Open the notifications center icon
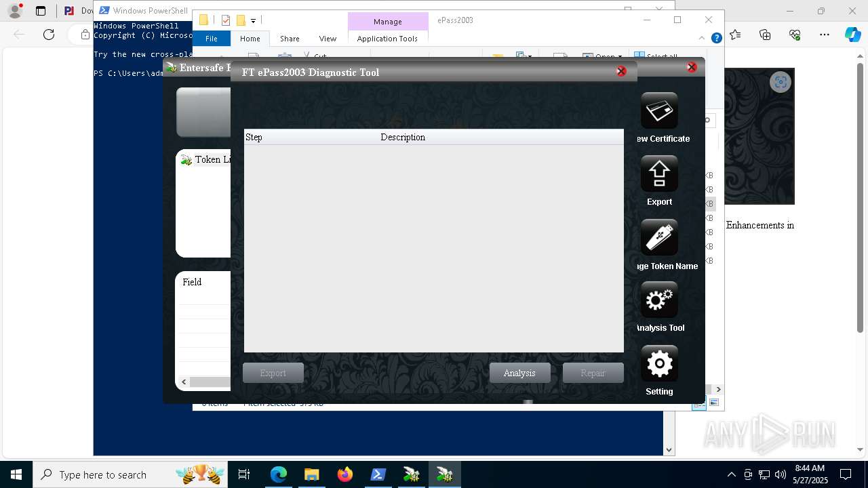This screenshot has height=488, width=868. pos(846,474)
